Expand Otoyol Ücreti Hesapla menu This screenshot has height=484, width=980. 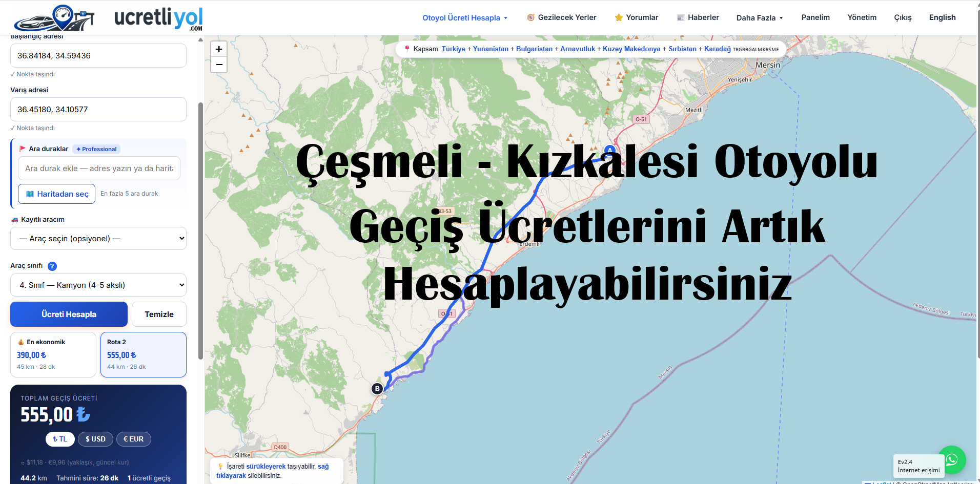coord(465,18)
